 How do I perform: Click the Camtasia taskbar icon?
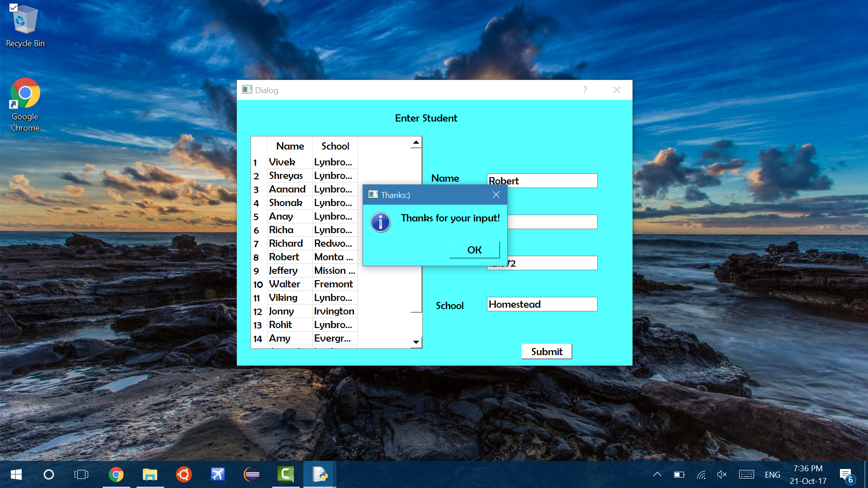tap(286, 474)
